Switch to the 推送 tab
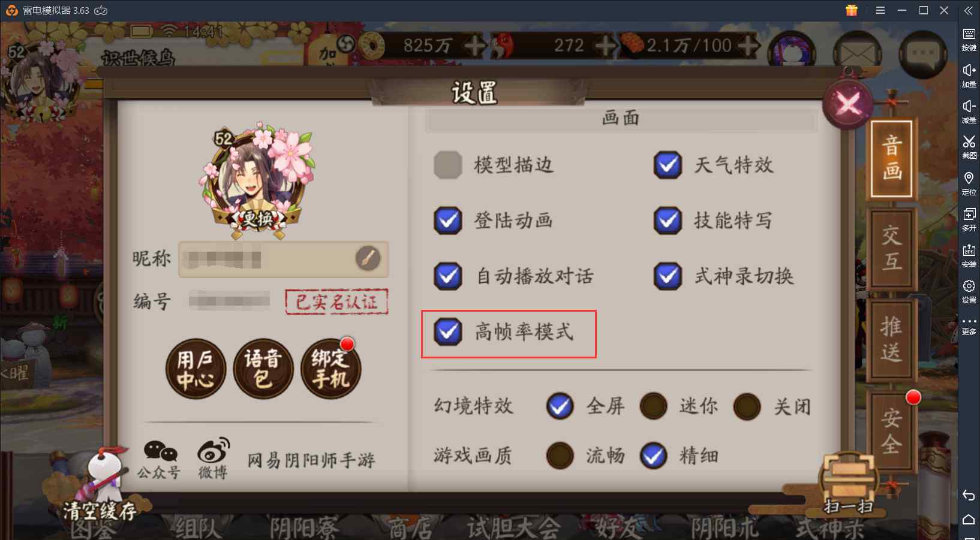This screenshot has height=540, width=980. pyautogui.click(x=892, y=340)
